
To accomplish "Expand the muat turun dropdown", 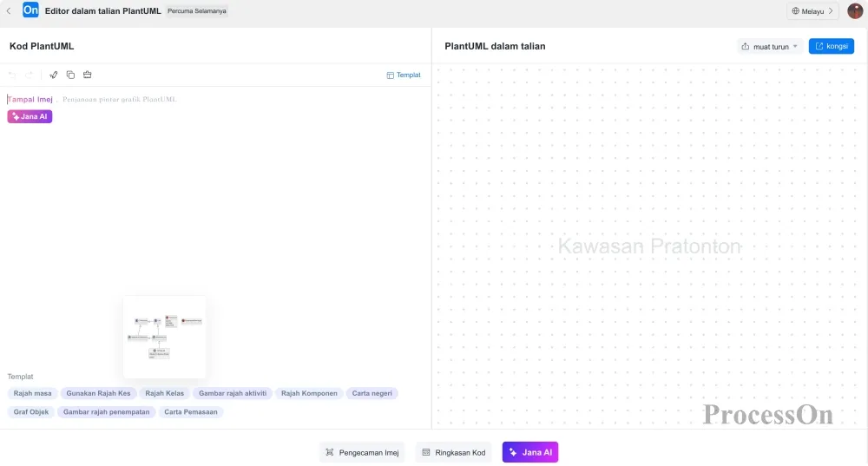I will (770, 47).
